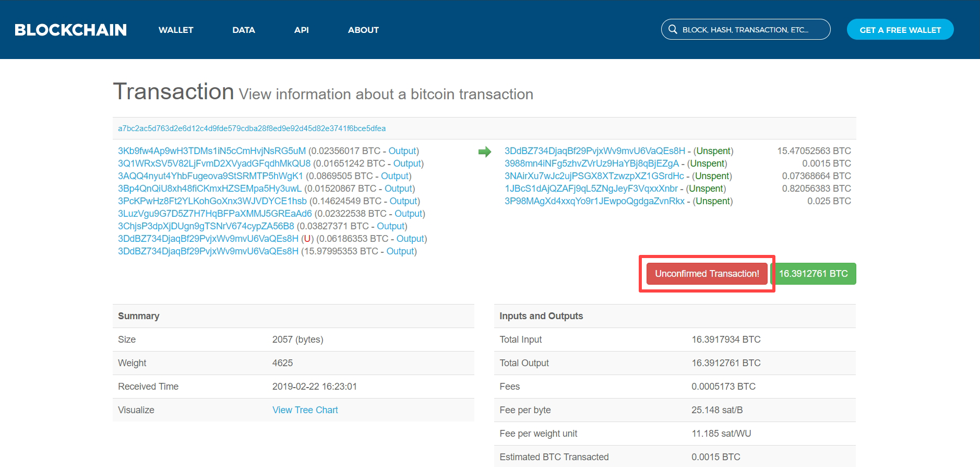This screenshot has width=980, height=467.
Task: Go to the API page
Action: 301,30
